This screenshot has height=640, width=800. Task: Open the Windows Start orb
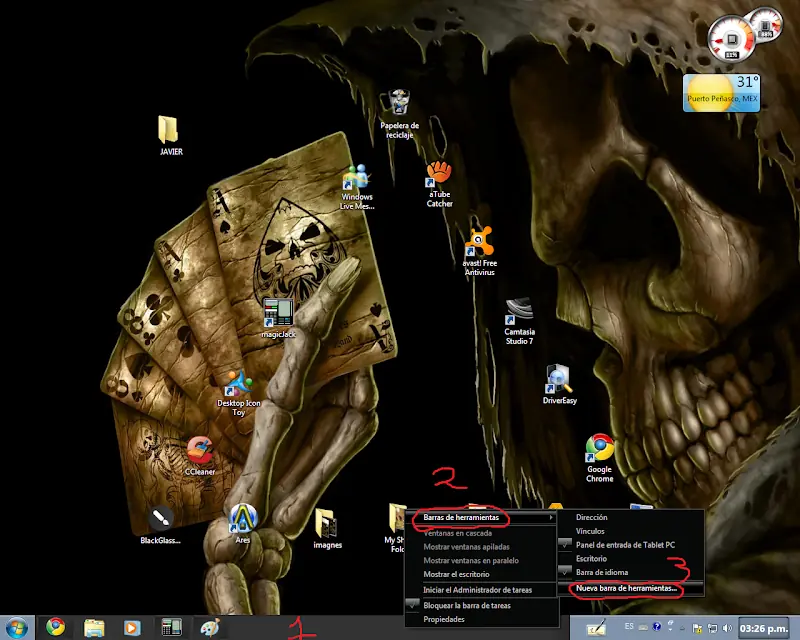click(17, 628)
